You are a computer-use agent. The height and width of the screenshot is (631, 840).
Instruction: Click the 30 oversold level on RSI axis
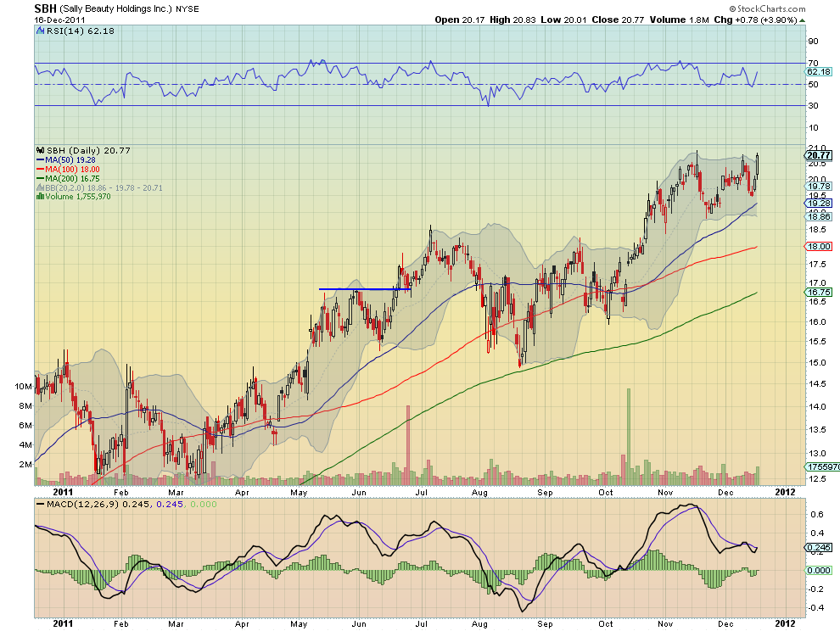[x=813, y=105]
